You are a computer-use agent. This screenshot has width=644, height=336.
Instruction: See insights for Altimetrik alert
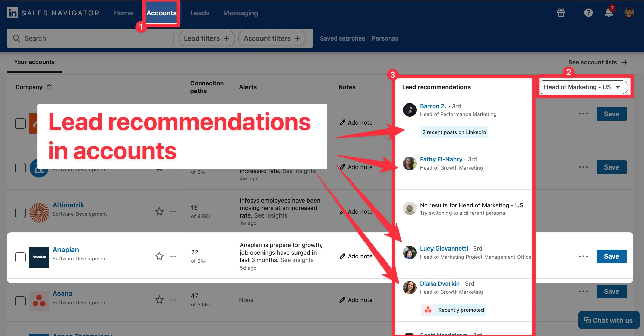pos(271,215)
